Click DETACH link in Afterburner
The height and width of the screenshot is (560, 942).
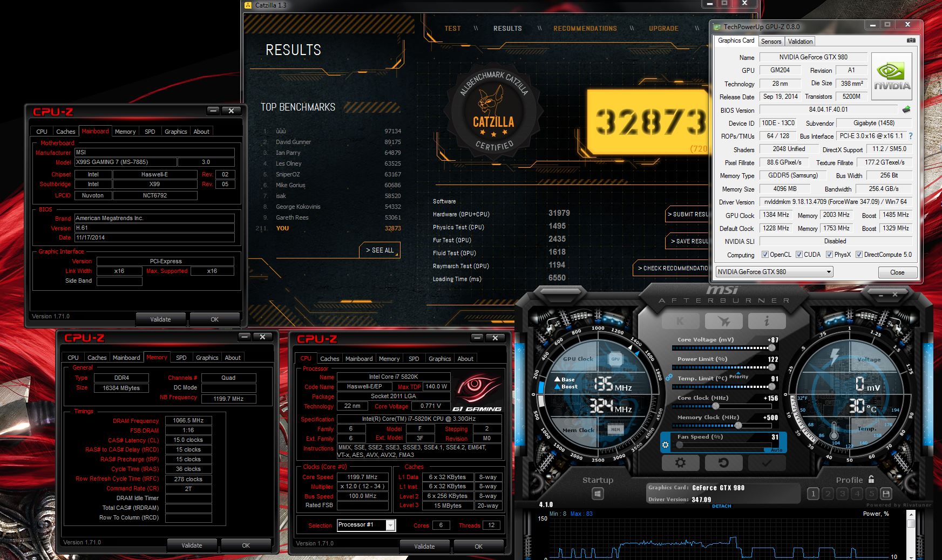pos(721,506)
